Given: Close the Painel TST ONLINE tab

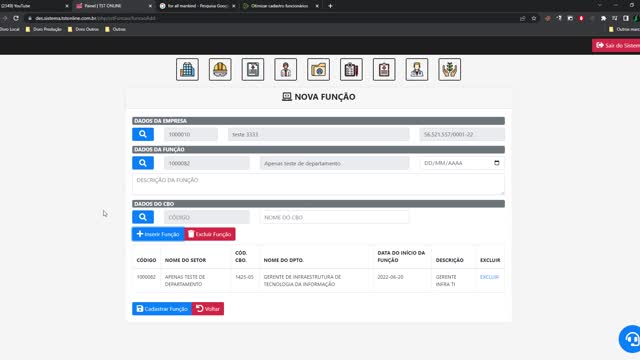Looking at the screenshot, I should tap(150, 6).
